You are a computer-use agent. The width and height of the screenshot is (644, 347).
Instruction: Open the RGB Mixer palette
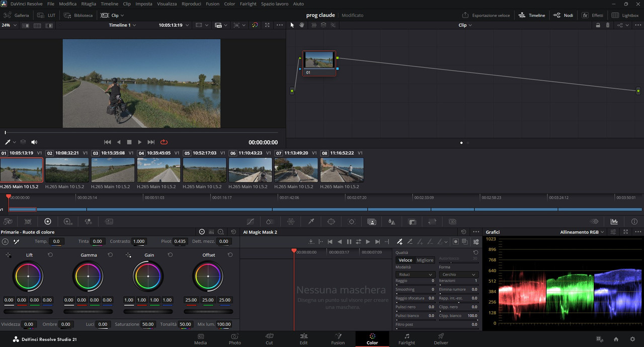coord(88,222)
